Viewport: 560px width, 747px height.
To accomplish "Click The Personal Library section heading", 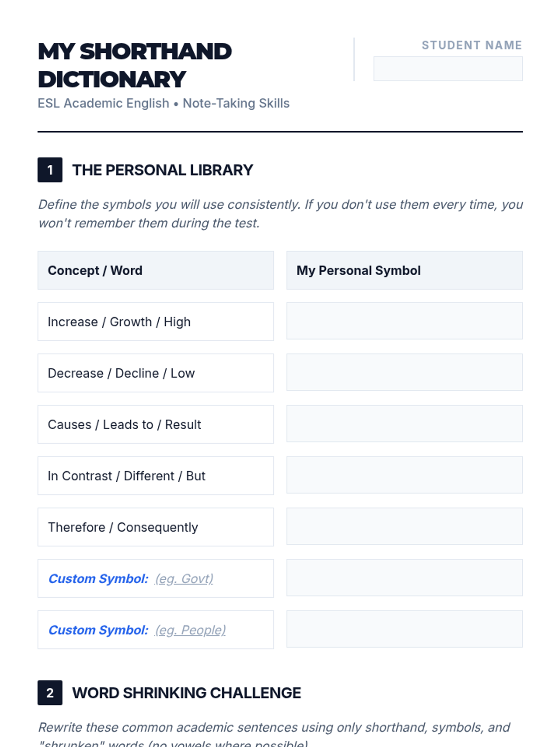I will [162, 170].
